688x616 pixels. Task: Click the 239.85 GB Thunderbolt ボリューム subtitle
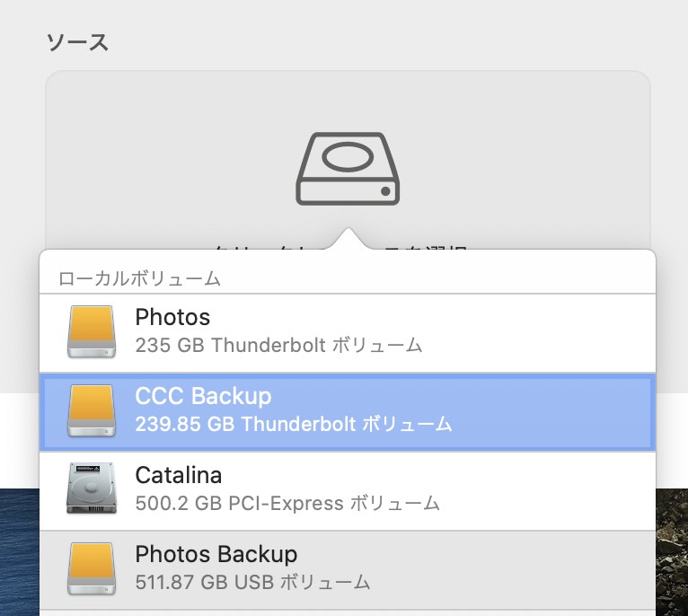coord(294,424)
